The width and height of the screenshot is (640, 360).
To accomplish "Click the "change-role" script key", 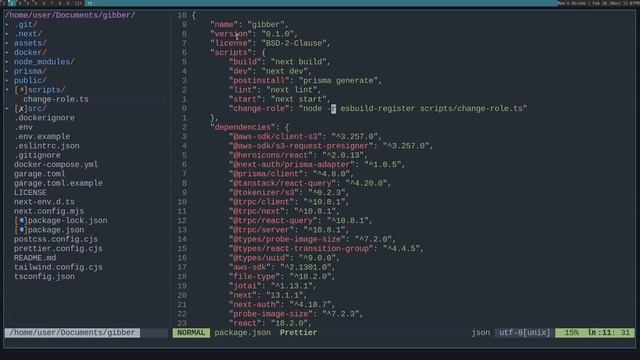I will click(x=259, y=109).
